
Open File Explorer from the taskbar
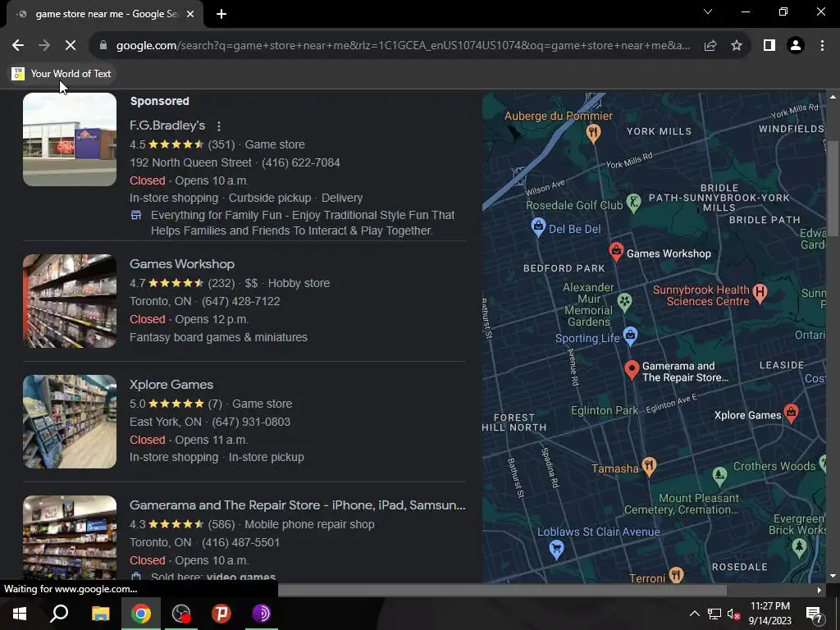[100, 614]
